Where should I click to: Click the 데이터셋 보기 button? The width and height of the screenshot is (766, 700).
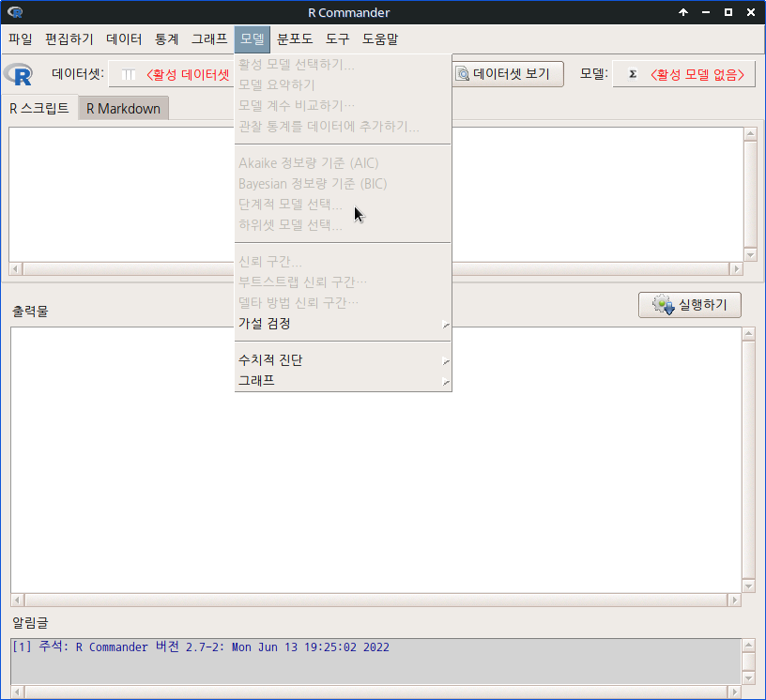pos(508,74)
